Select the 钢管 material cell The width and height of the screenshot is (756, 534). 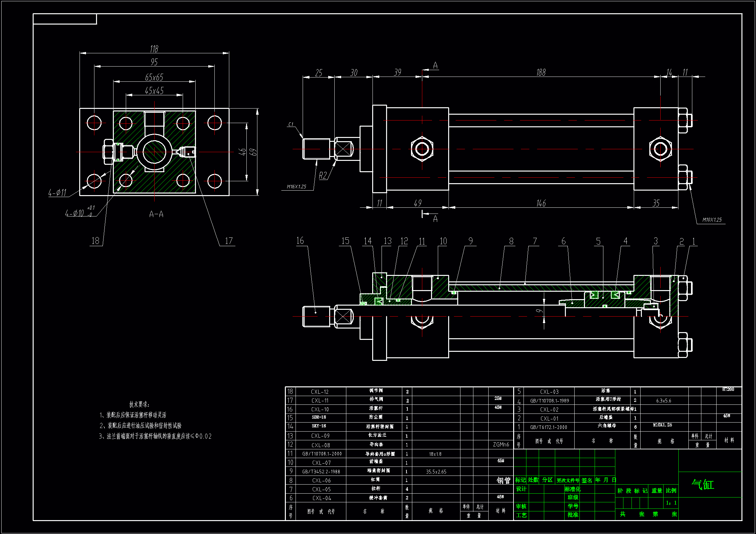point(503,480)
